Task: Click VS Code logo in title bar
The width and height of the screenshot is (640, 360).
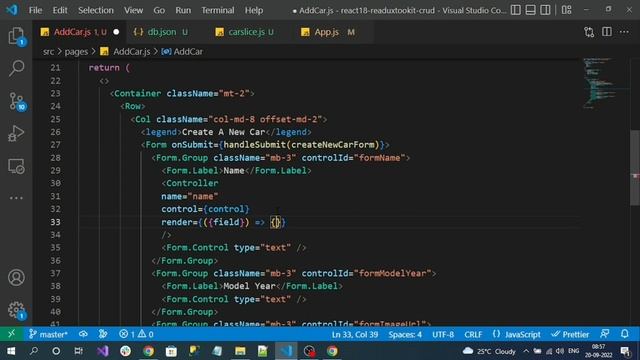Action: click(x=12, y=10)
